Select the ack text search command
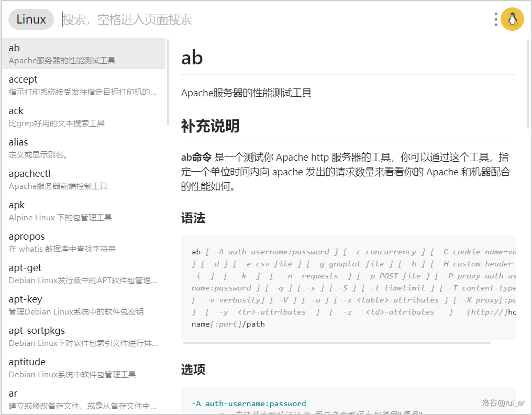 click(x=84, y=116)
